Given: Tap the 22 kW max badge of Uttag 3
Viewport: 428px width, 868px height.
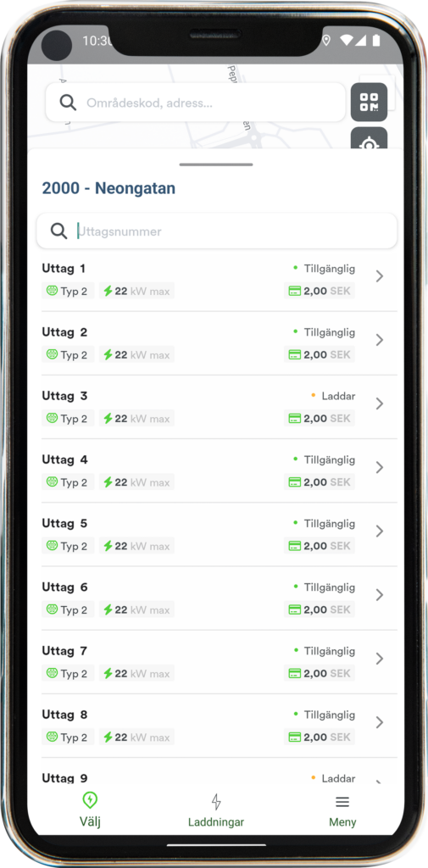Looking at the screenshot, I should coord(136,418).
